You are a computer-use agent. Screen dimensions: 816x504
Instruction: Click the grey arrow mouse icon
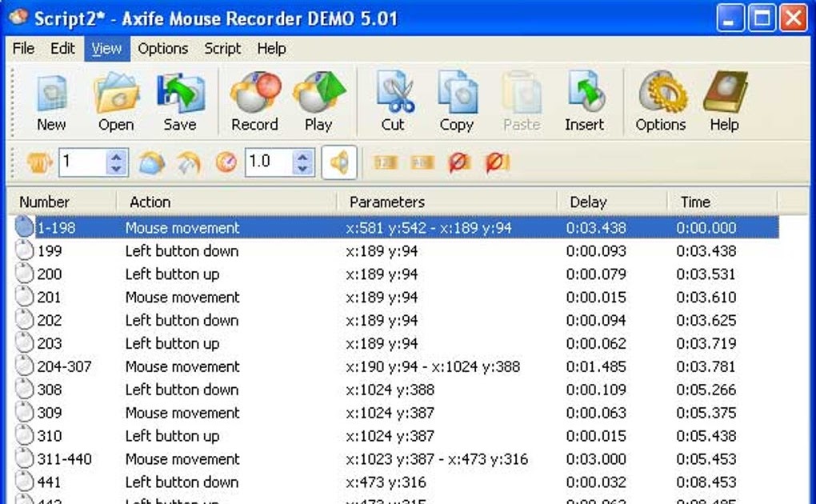pyautogui.click(x=188, y=163)
